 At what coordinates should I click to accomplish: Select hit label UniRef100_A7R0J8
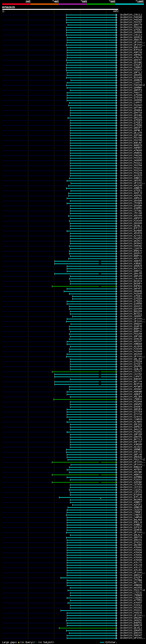click(131, 58)
